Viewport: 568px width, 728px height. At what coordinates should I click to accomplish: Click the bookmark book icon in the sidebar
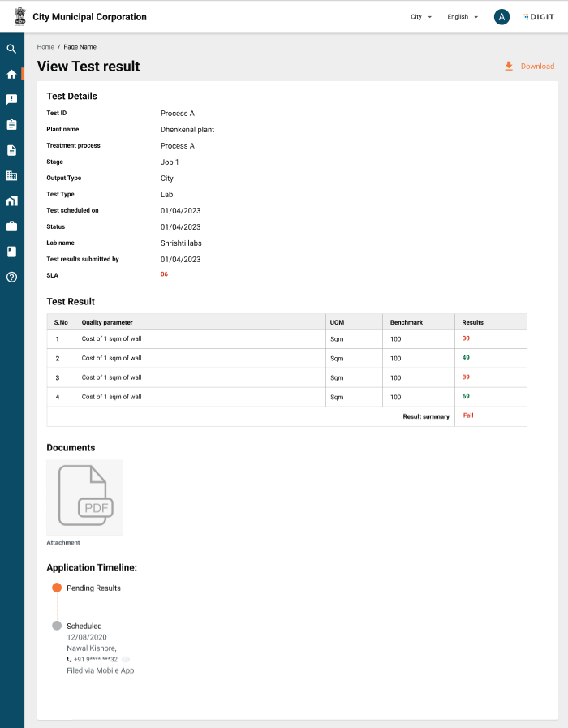pos(11,252)
